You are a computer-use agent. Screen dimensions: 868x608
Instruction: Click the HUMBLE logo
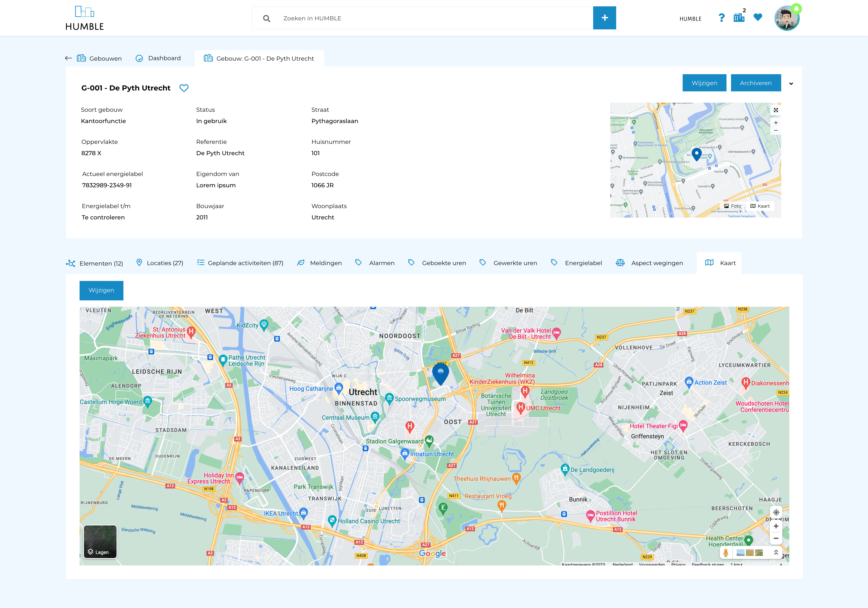[x=84, y=18]
